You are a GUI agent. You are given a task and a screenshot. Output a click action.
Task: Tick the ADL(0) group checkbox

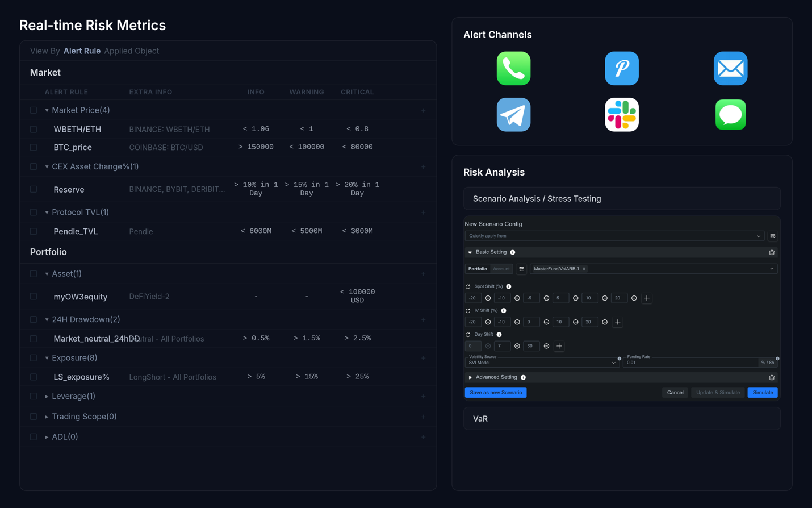pyautogui.click(x=34, y=437)
